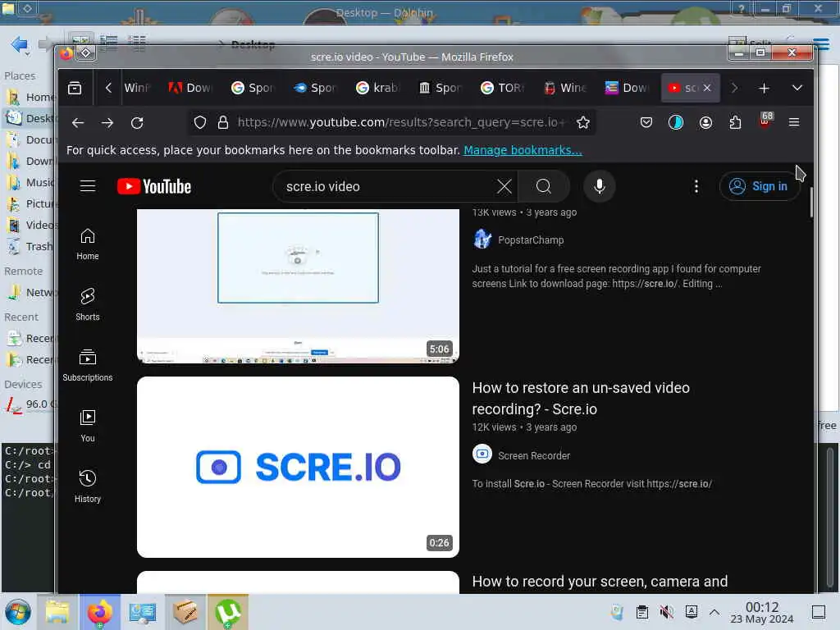This screenshot has height=630, width=840.
Task: Open the shield tracking protection panel
Action: click(x=200, y=123)
